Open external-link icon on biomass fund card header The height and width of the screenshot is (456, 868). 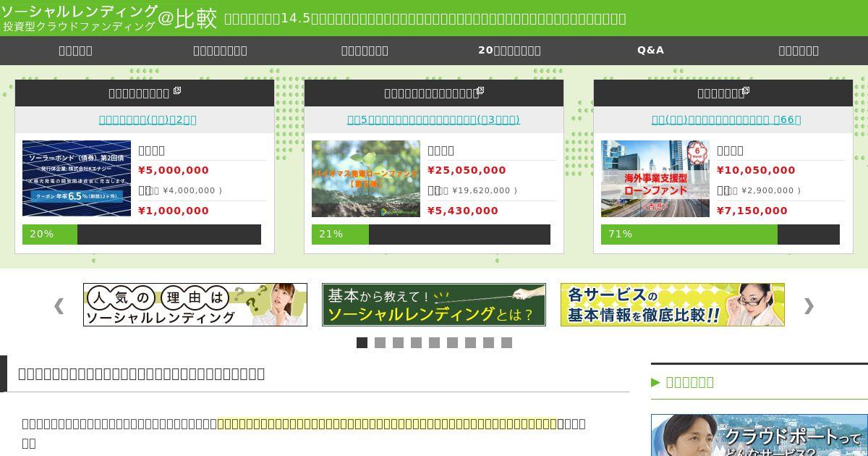click(480, 91)
